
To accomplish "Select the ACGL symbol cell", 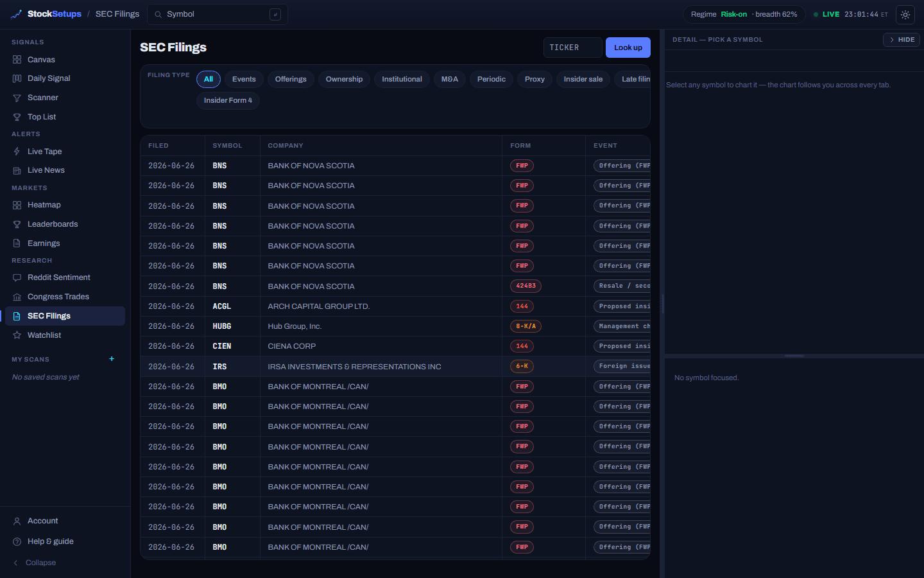I will (222, 306).
